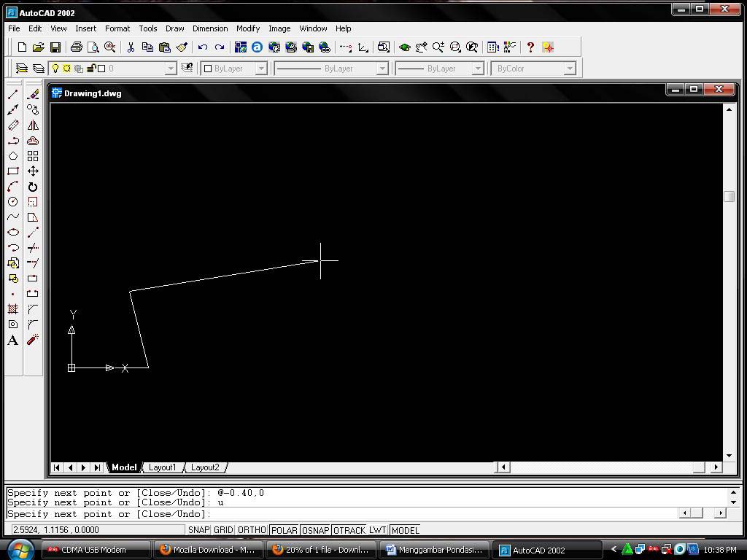The image size is (747, 560).
Task: Toggle layer 0 on/off lightbulb
Action: pyautogui.click(x=55, y=69)
